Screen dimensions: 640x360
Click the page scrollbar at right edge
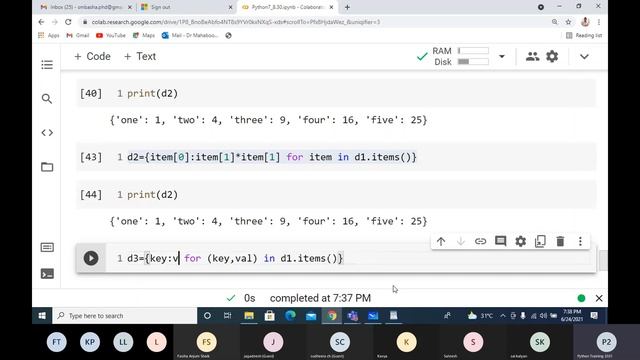tap(603, 260)
